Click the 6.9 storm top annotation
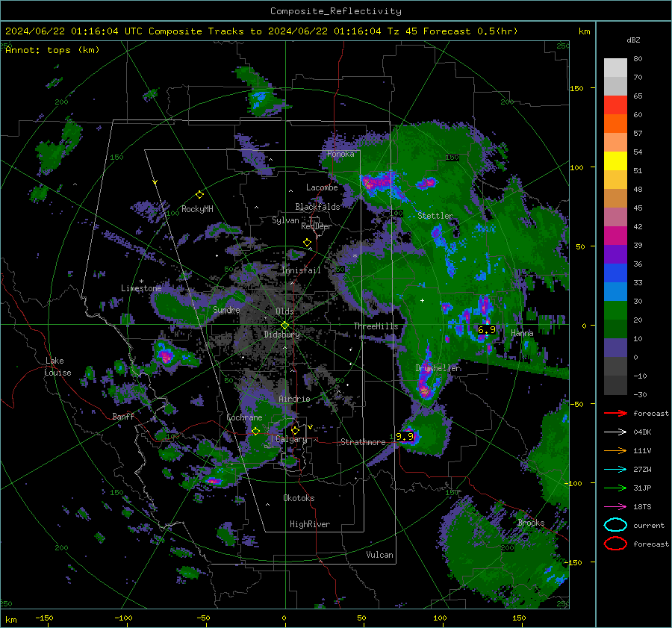Image resolution: width=672 pixels, height=628 pixels. pyautogui.click(x=486, y=329)
